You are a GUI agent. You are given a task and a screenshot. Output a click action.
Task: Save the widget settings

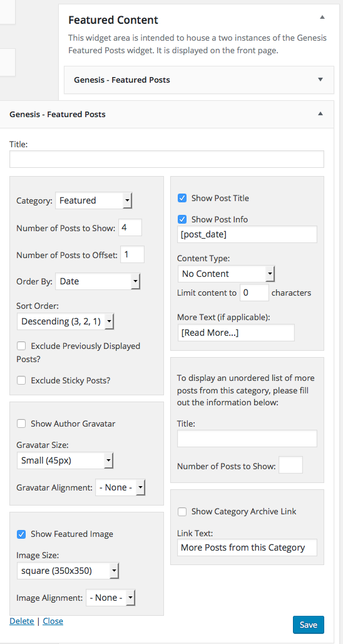[x=309, y=625]
